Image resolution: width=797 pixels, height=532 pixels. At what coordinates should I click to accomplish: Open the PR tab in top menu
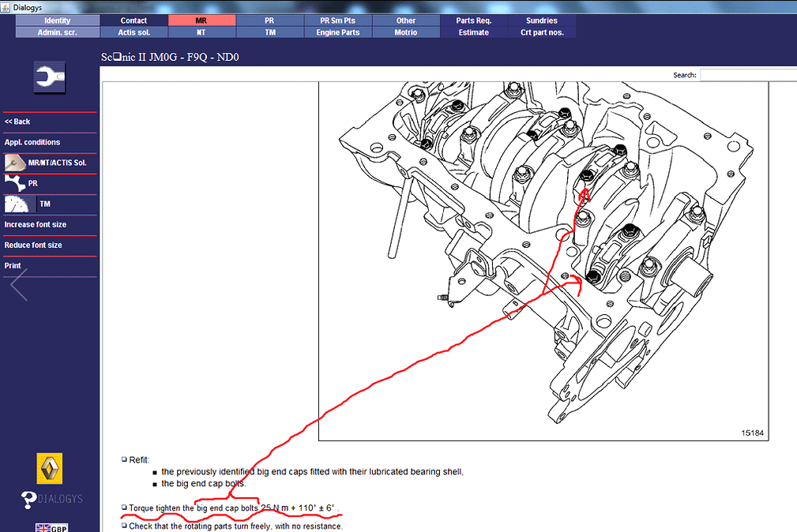coord(270,21)
